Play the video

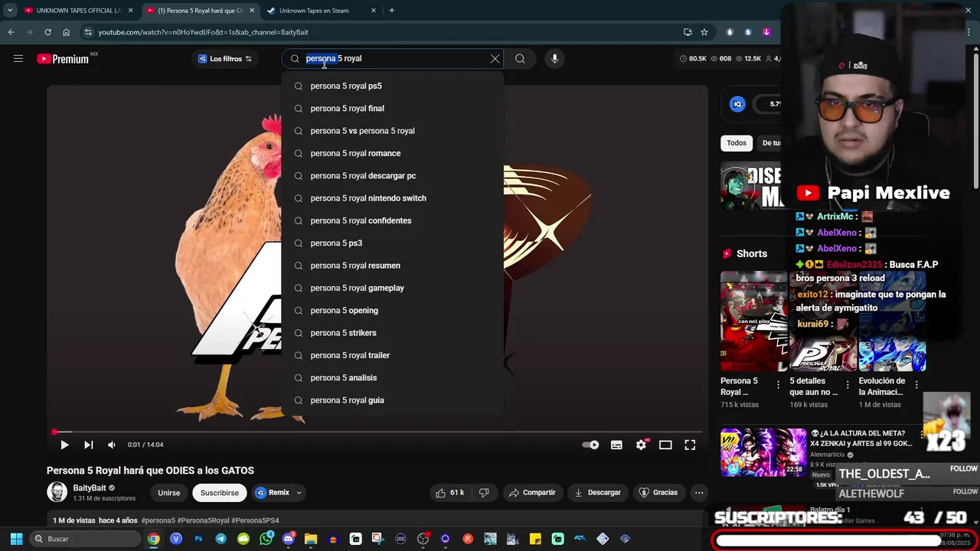64,445
